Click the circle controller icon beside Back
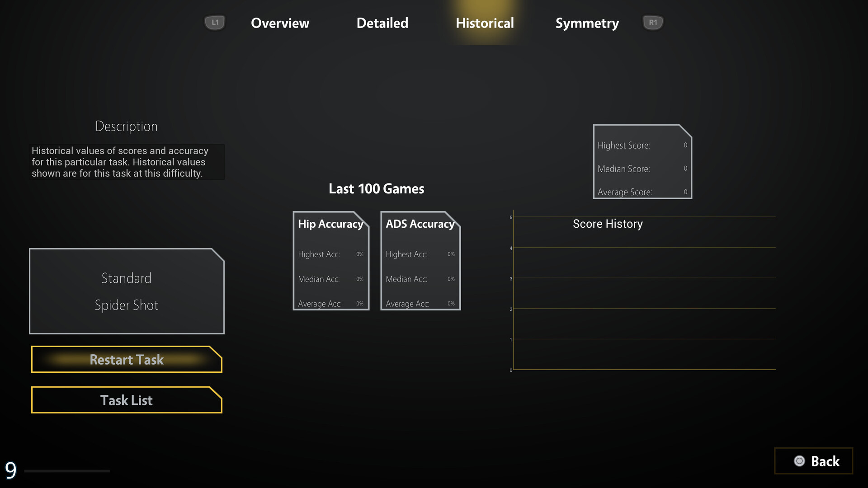Screen dimensions: 868x488 pyautogui.click(x=799, y=461)
